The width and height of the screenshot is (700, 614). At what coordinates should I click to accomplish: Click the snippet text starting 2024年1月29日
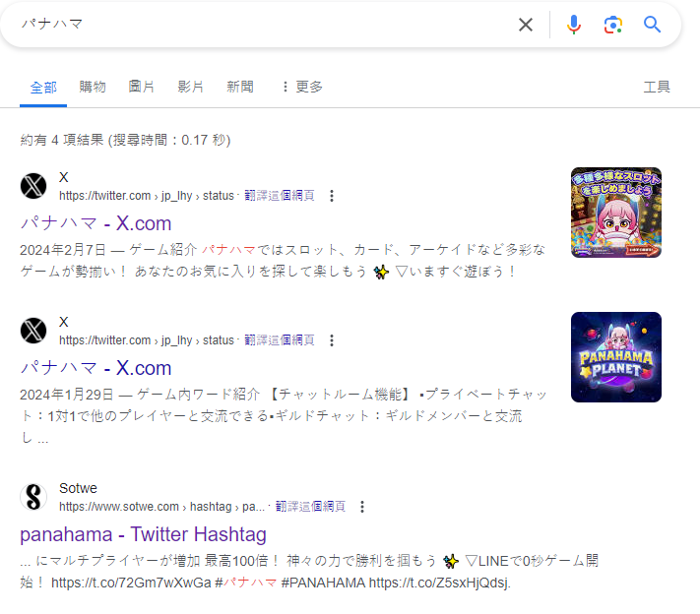pyautogui.click(x=283, y=416)
